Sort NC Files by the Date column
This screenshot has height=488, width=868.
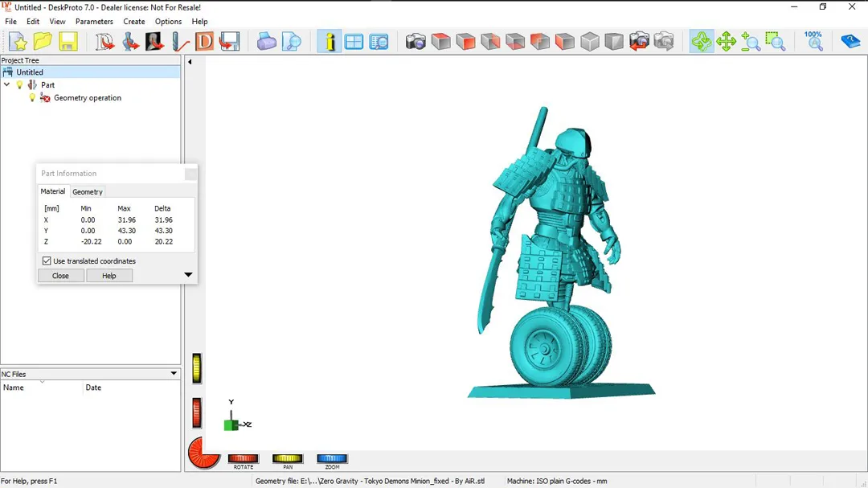point(132,388)
